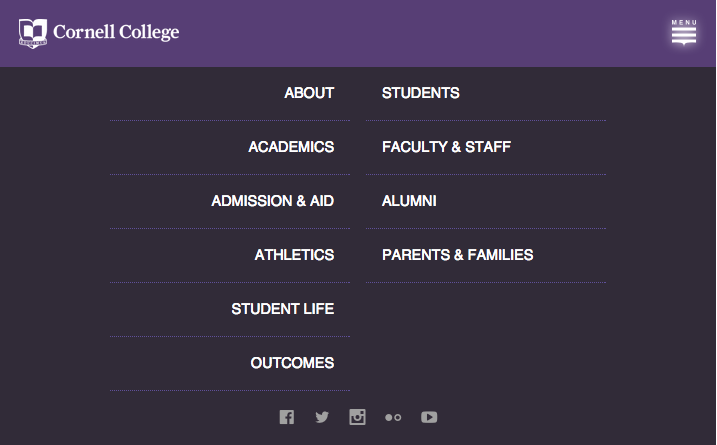Viewport: 717px width, 445px height.
Task: Open the Flickr dots icon
Action: (393, 418)
